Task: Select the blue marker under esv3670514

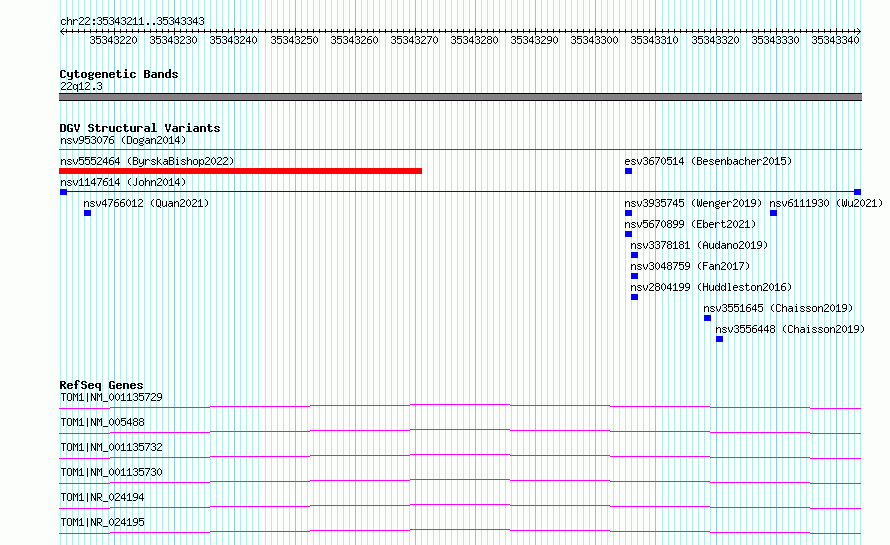Action: tap(628, 171)
